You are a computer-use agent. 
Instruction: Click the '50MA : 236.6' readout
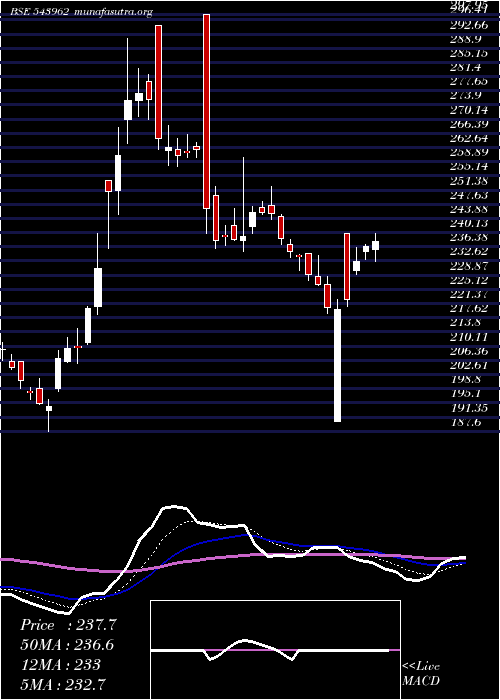click(x=67, y=645)
